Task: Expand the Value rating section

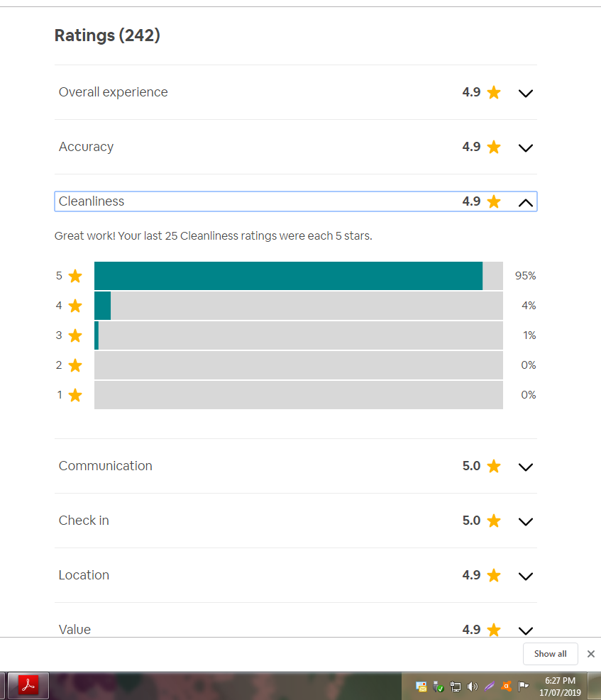Action: point(525,630)
